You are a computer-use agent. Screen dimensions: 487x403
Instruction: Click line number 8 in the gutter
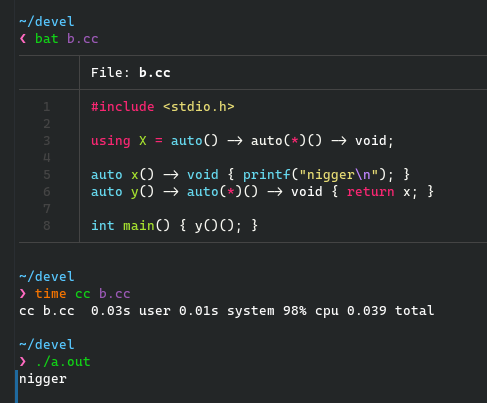[47, 226]
